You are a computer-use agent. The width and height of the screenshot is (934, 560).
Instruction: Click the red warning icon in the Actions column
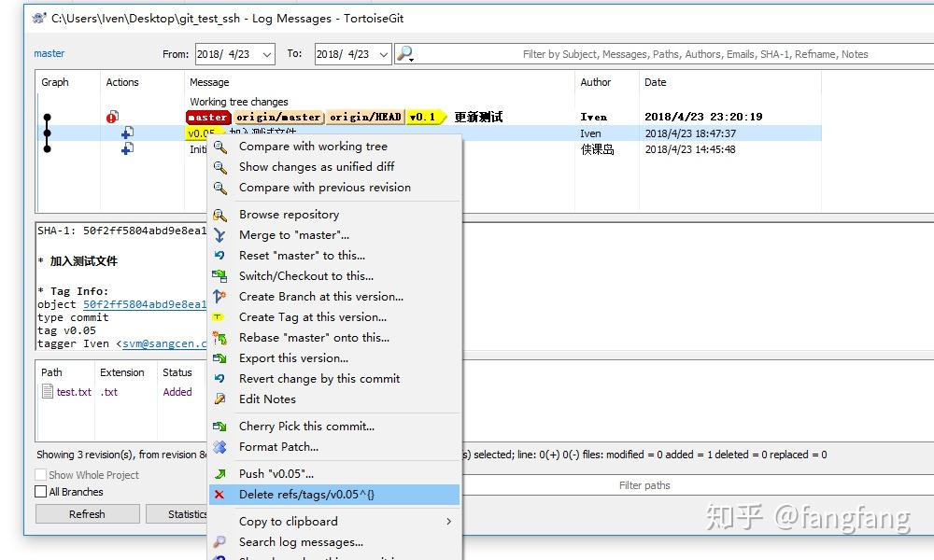pyautogui.click(x=112, y=117)
